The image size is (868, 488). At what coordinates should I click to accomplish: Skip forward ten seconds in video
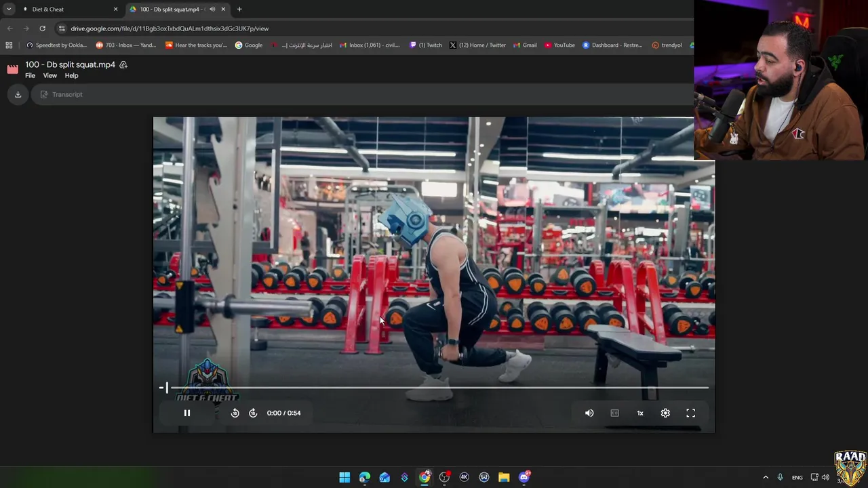point(253,413)
